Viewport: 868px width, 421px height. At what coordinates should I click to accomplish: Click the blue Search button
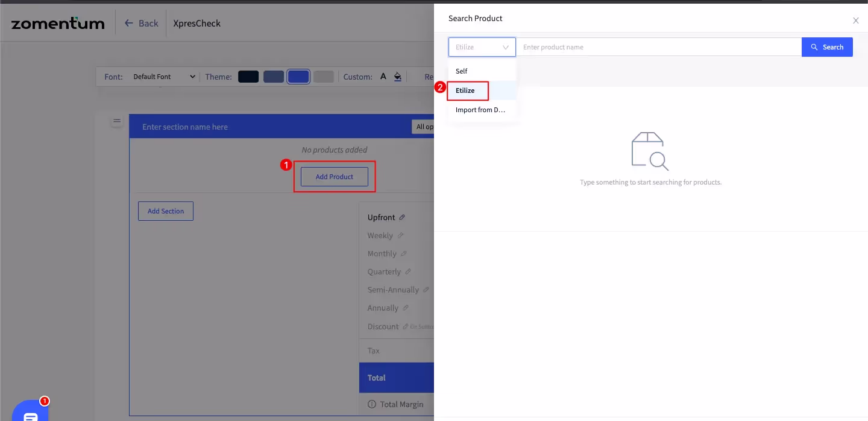click(x=827, y=47)
